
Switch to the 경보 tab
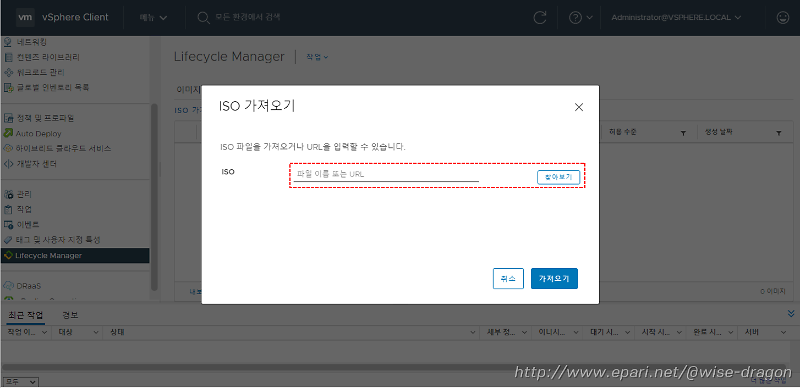click(x=70, y=315)
